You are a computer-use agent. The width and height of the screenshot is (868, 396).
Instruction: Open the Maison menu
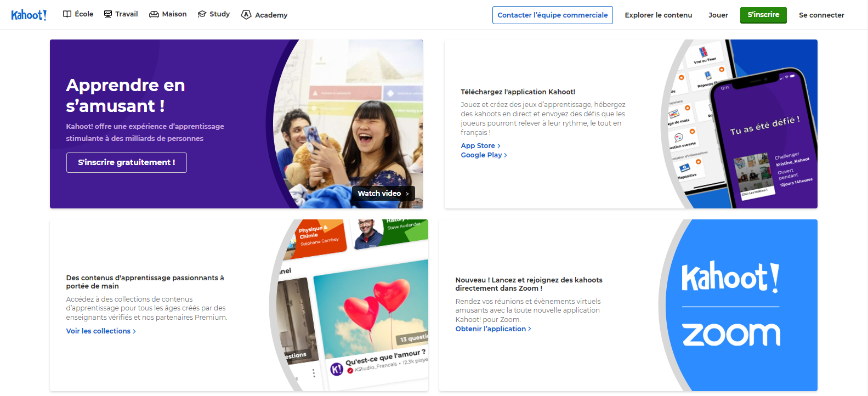coord(168,14)
